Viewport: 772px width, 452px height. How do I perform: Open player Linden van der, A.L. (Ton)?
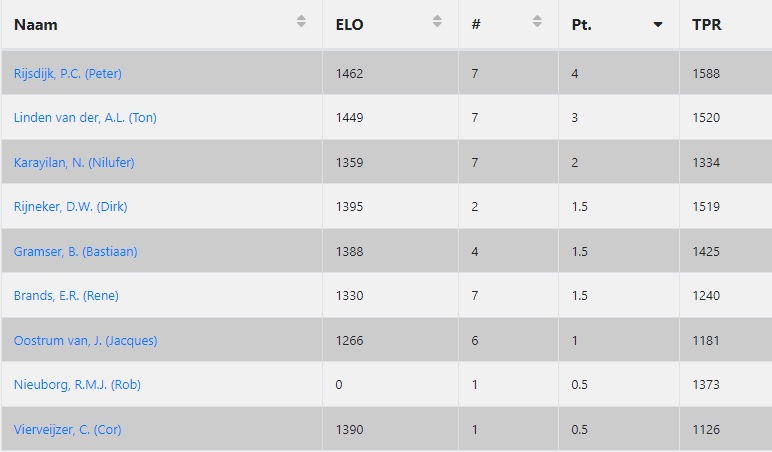click(85, 118)
